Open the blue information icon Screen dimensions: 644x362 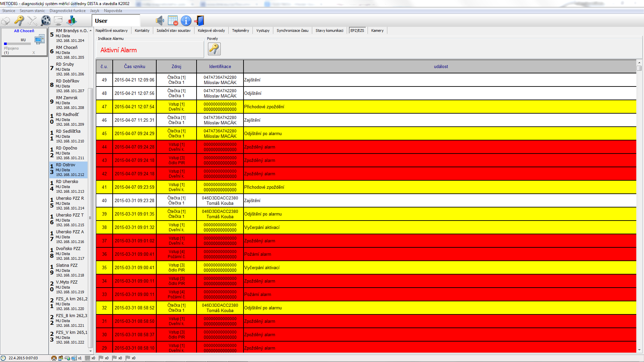pos(186,21)
